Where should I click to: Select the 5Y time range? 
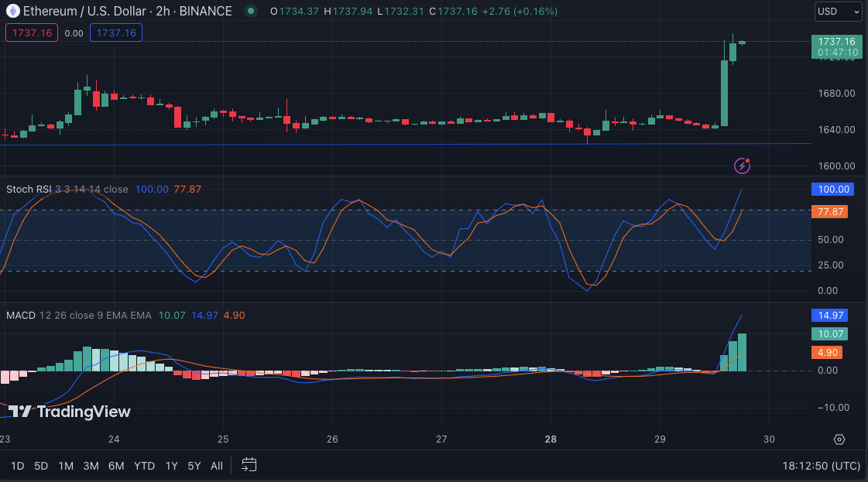coord(194,465)
